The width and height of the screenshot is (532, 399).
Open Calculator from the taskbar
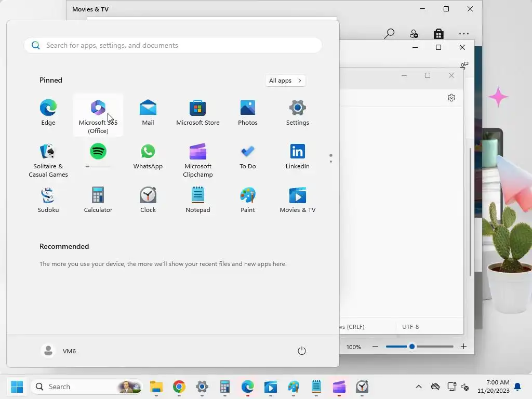tap(224, 387)
